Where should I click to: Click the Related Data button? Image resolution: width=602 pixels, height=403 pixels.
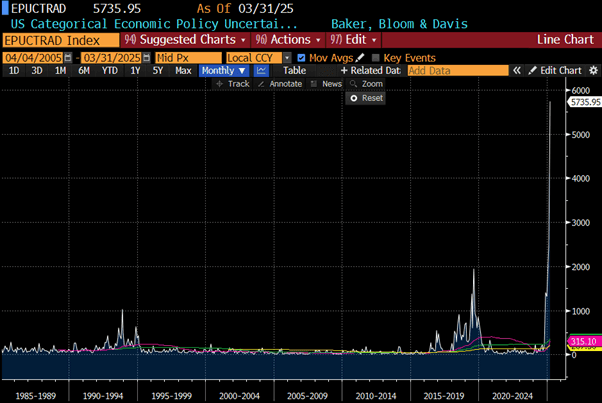370,71
